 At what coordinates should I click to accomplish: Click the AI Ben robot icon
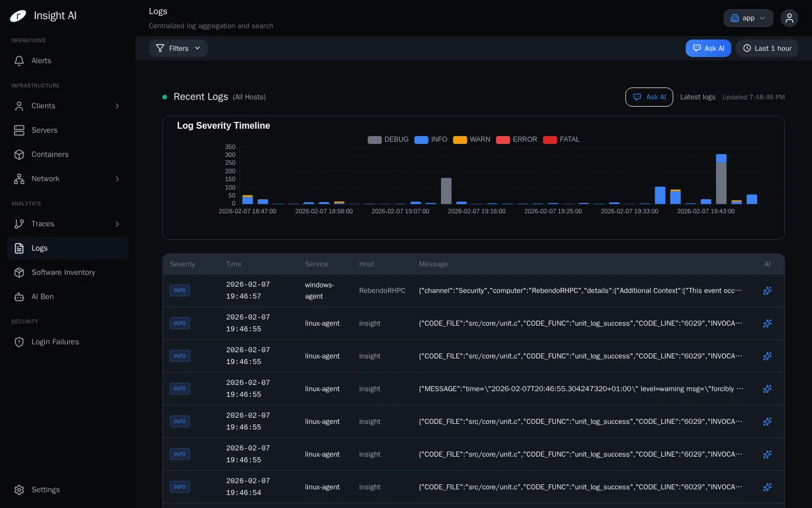[x=19, y=297]
